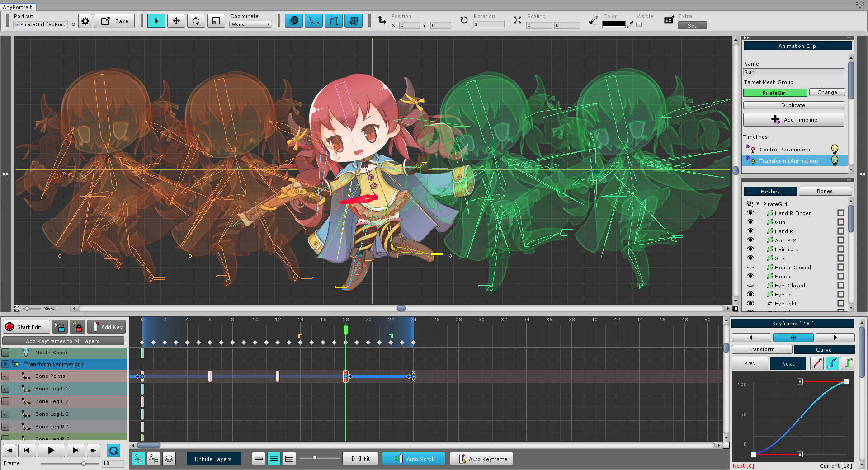Toggle the onion skin display icon
The width and height of the screenshot is (868, 470).
[x=354, y=21]
